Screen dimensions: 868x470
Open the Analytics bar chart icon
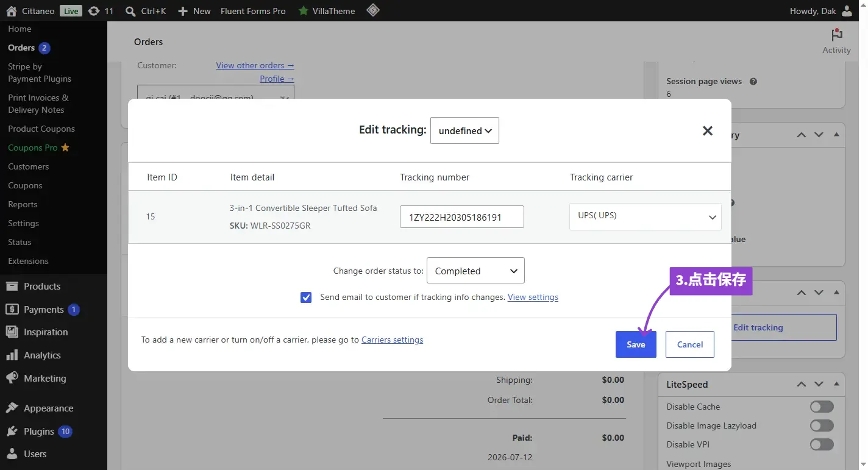pyautogui.click(x=12, y=355)
